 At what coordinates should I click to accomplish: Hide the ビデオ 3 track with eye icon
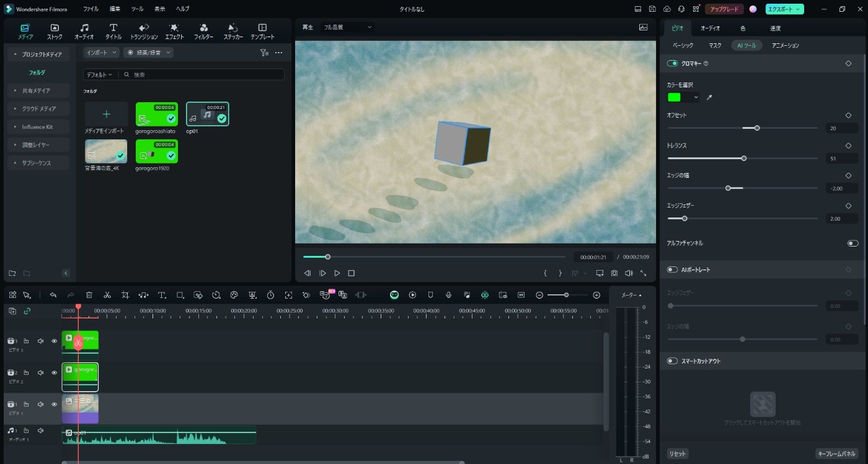tap(54, 341)
